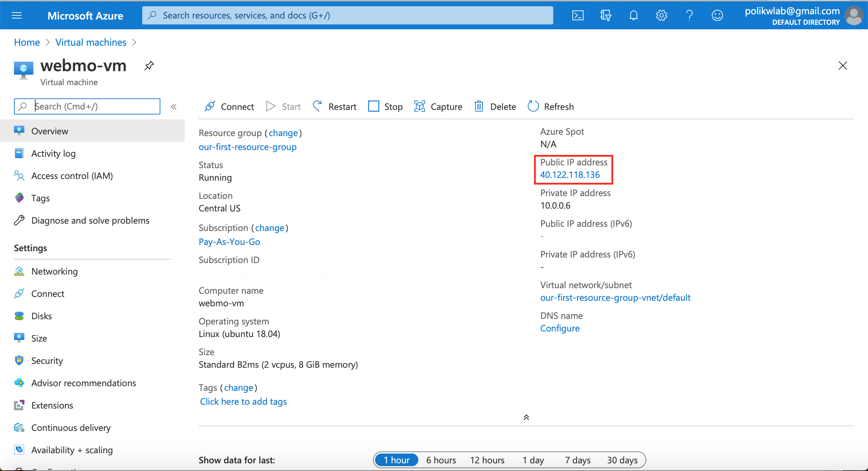Select Overview in the sidebar
The height and width of the screenshot is (471, 868).
pos(50,131)
